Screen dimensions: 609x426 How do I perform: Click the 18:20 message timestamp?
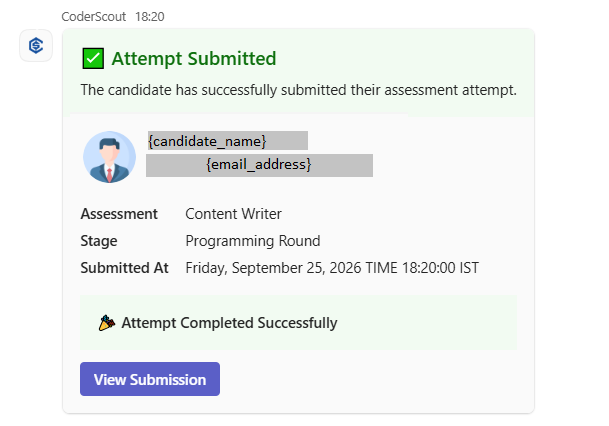[150, 17]
